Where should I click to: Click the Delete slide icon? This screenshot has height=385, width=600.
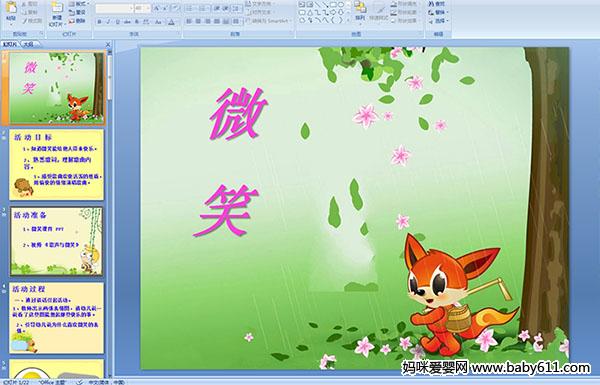77,21
